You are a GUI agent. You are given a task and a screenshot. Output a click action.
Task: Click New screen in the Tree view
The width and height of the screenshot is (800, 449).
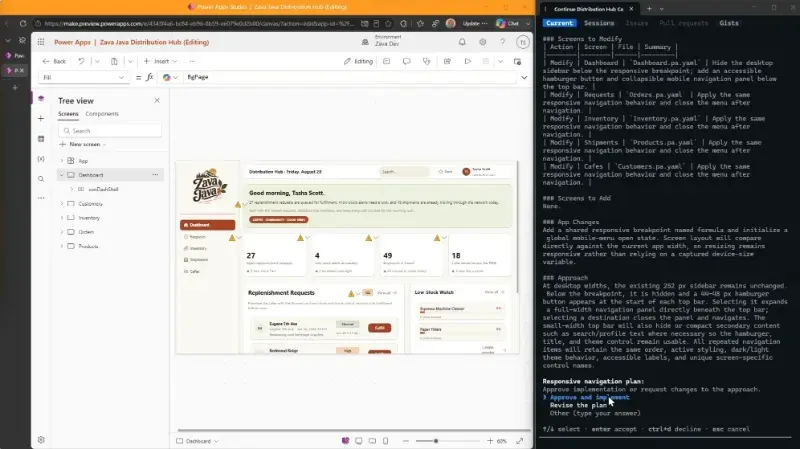83,144
